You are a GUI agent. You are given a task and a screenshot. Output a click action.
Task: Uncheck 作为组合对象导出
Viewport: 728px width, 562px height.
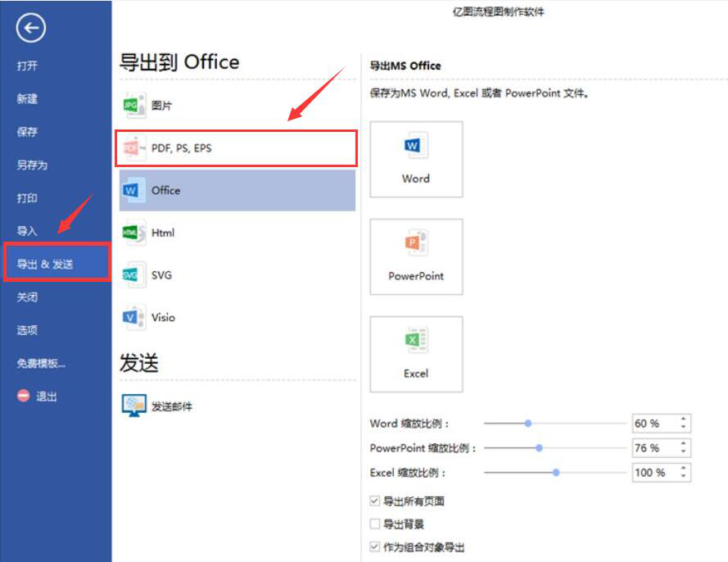[x=375, y=546]
